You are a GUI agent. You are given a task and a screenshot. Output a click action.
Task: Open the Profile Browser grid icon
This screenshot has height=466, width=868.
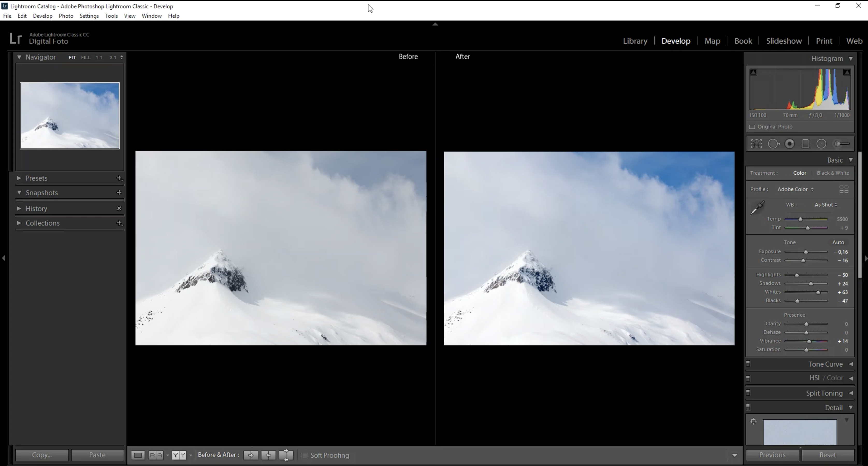(844, 189)
